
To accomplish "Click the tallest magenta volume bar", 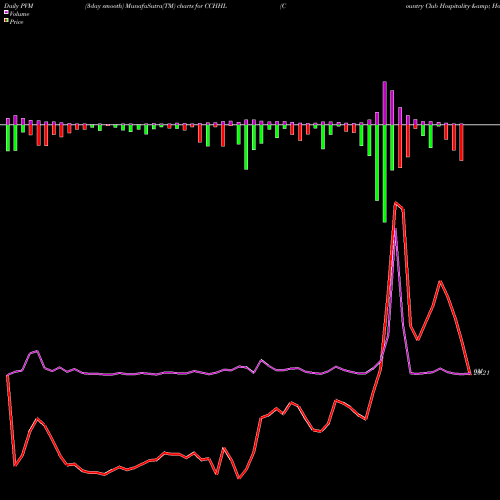I will point(385,103).
